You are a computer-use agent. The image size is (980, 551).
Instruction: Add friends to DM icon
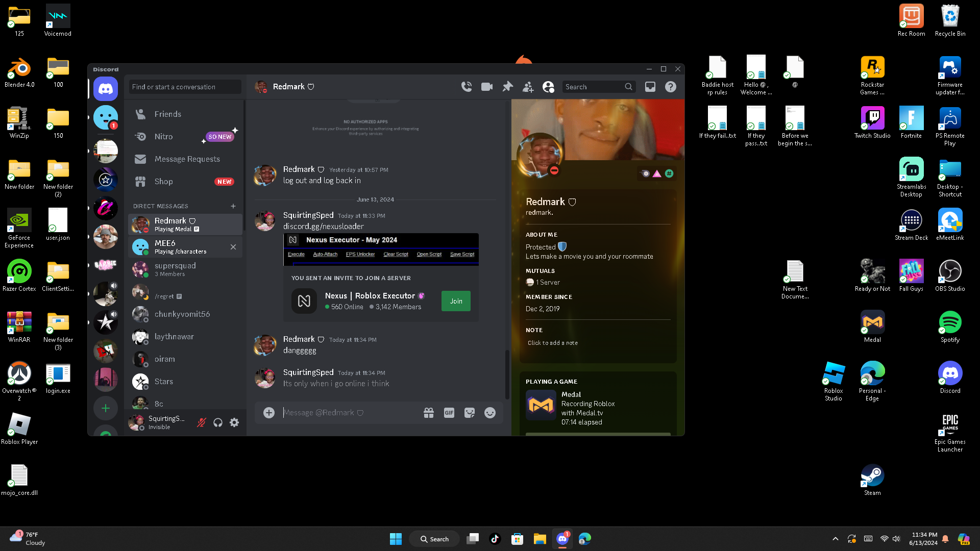click(x=528, y=87)
